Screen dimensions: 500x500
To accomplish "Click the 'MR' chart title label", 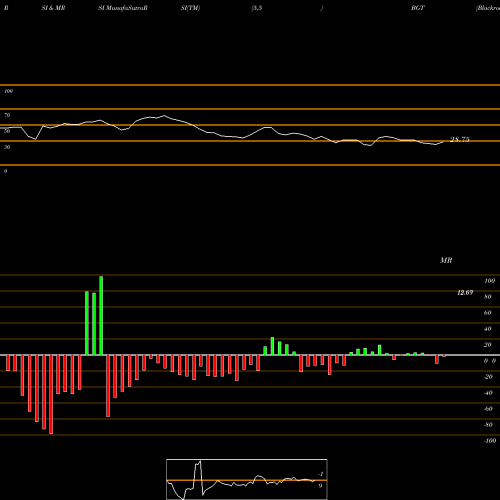I will point(446,260).
